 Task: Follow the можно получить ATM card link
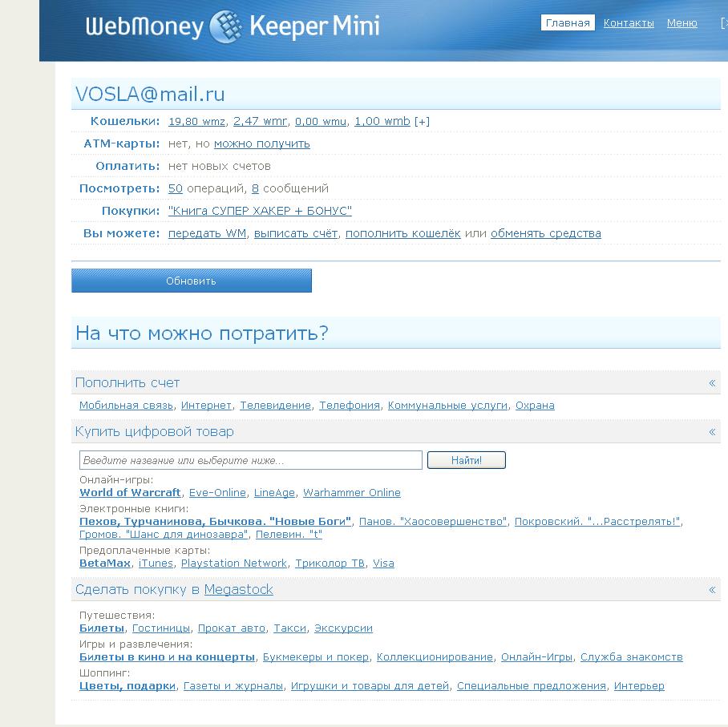pos(262,144)
